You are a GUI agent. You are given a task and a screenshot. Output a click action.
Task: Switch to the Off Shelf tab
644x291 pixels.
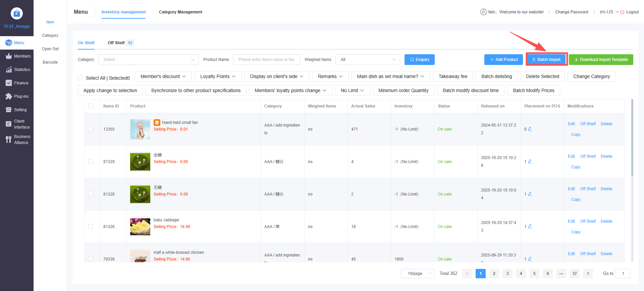pos(116,43)
